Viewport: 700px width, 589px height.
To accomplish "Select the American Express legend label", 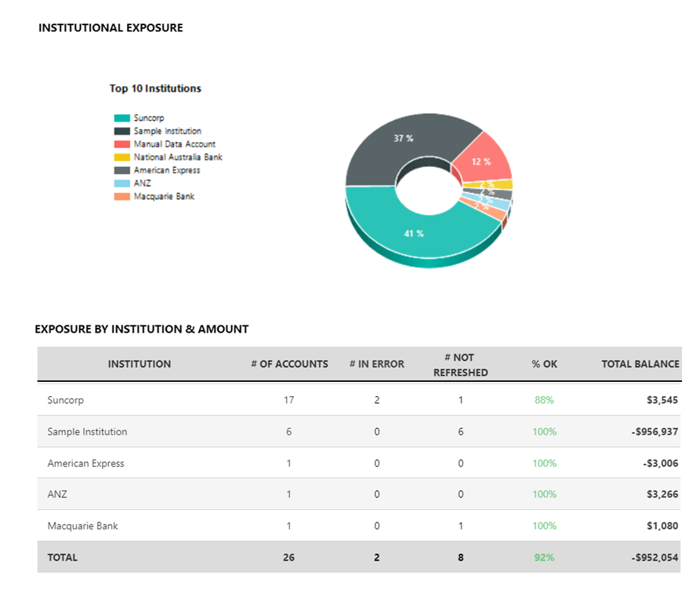I will 167,170.
